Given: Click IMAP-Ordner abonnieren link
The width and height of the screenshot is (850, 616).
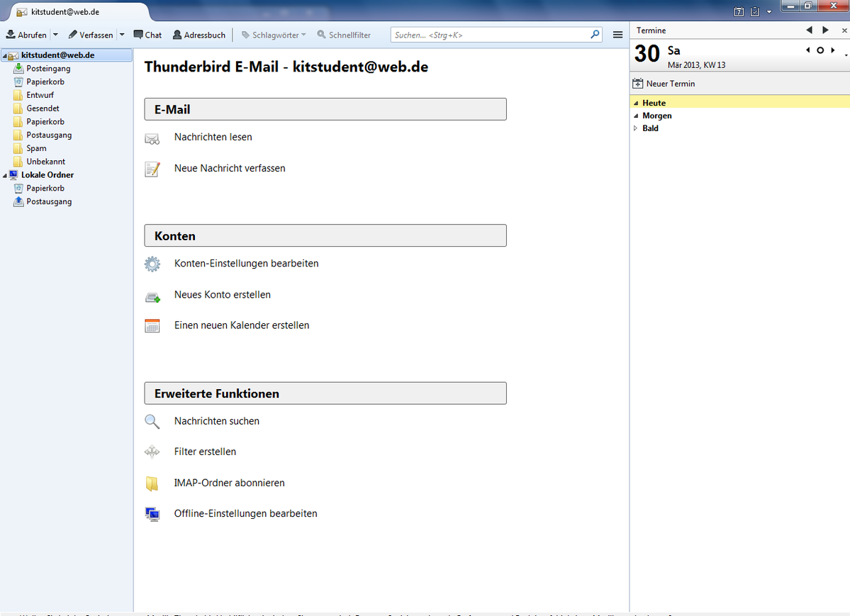Looking at the screenshot, I should click(229, 483).
